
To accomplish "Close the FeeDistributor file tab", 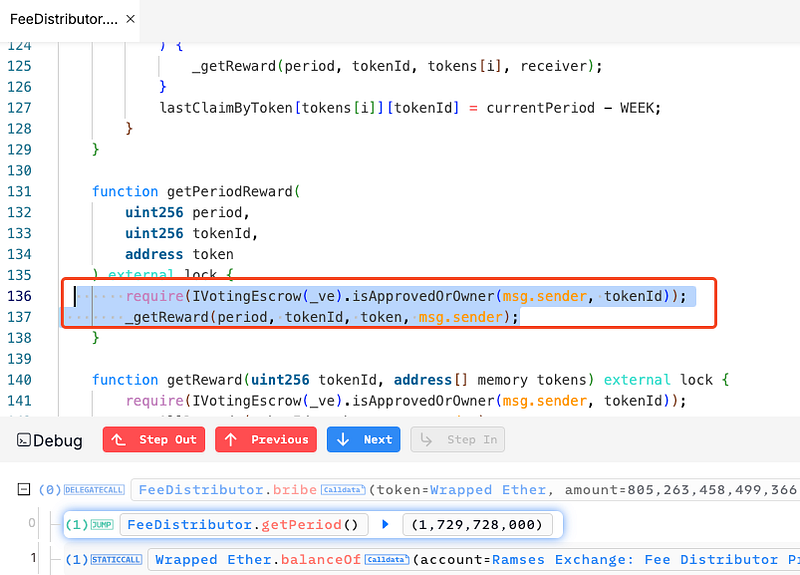I will 131,19.
